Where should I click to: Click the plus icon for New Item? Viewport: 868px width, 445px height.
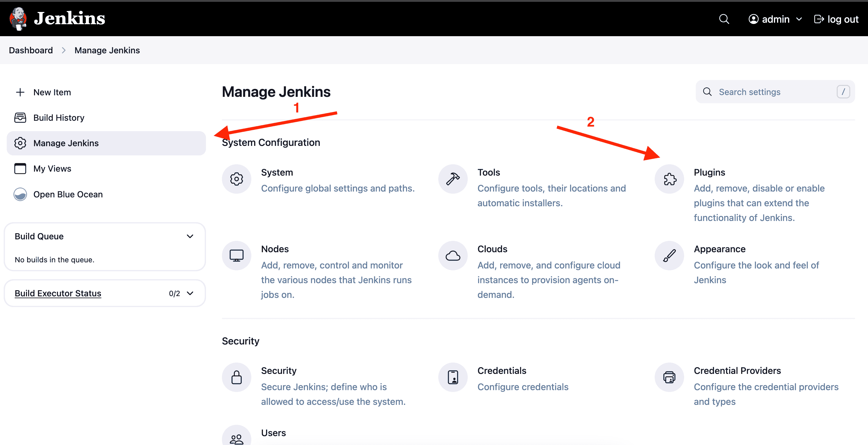click(x=20, y=92)
